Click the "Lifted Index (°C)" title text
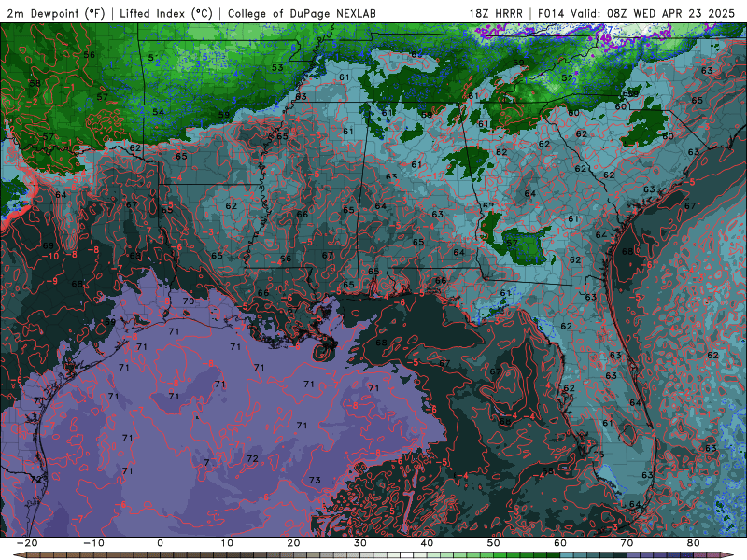 166,14
